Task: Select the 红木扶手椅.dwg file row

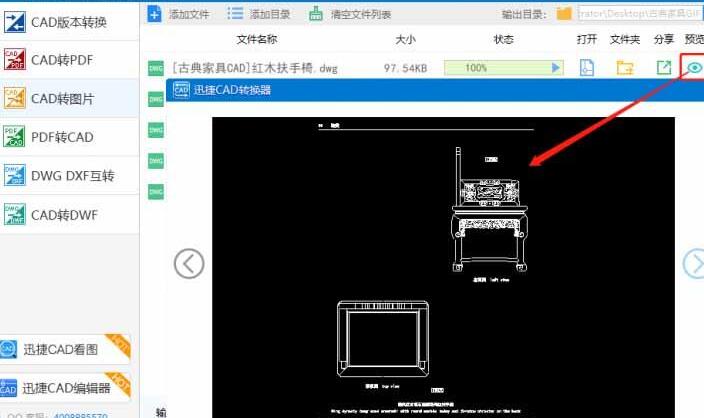Action: pyautogui.click(x=424, y=68)
